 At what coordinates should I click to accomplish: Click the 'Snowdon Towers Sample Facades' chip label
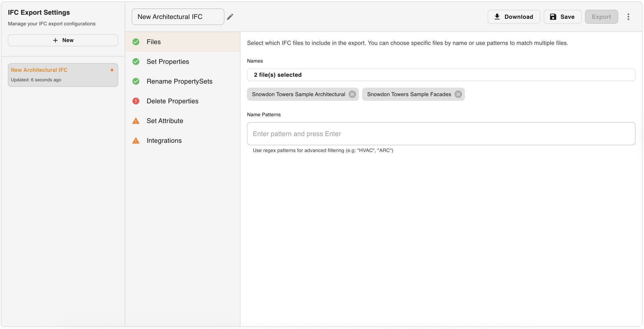tap(409, 94)
